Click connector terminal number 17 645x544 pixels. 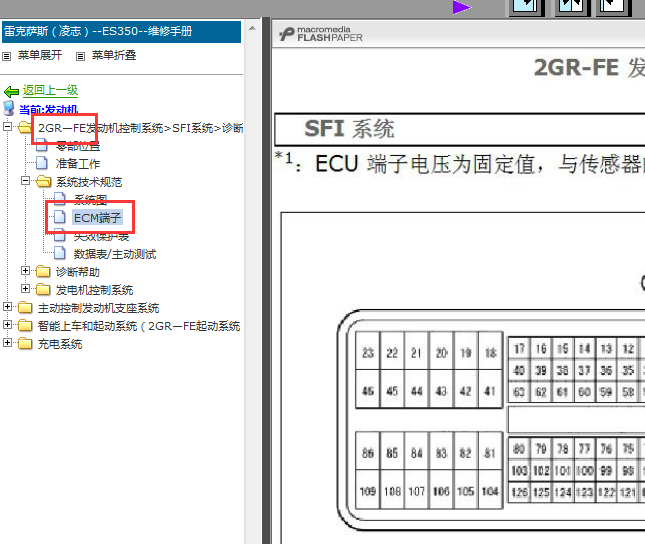(519, 349)
